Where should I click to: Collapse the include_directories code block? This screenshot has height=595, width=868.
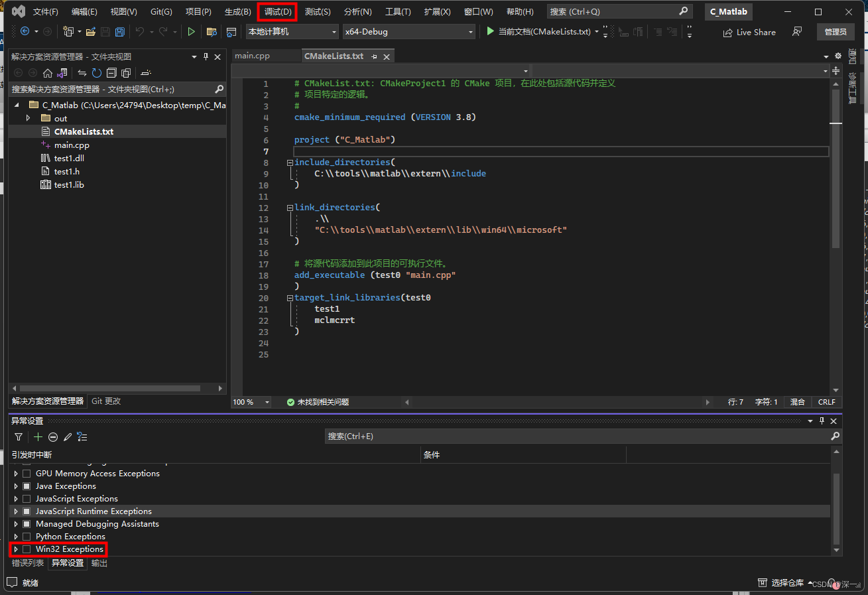tap(290, 163)
